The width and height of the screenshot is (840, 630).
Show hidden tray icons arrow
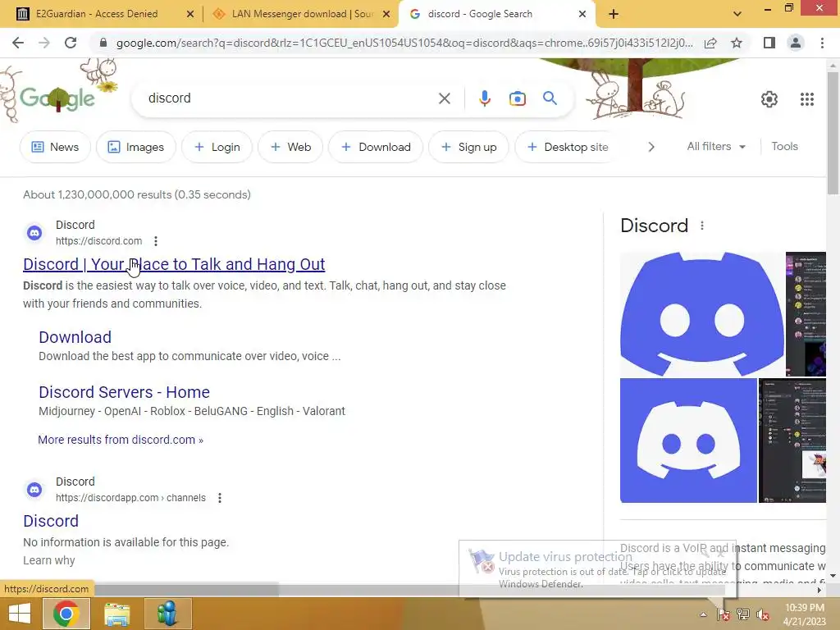(703, 614)
